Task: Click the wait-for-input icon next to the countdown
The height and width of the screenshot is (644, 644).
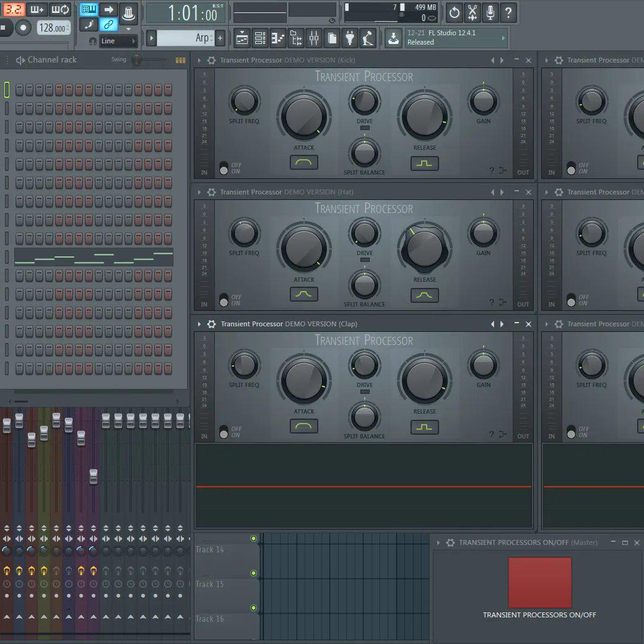Action: click(x=37, y=9)
